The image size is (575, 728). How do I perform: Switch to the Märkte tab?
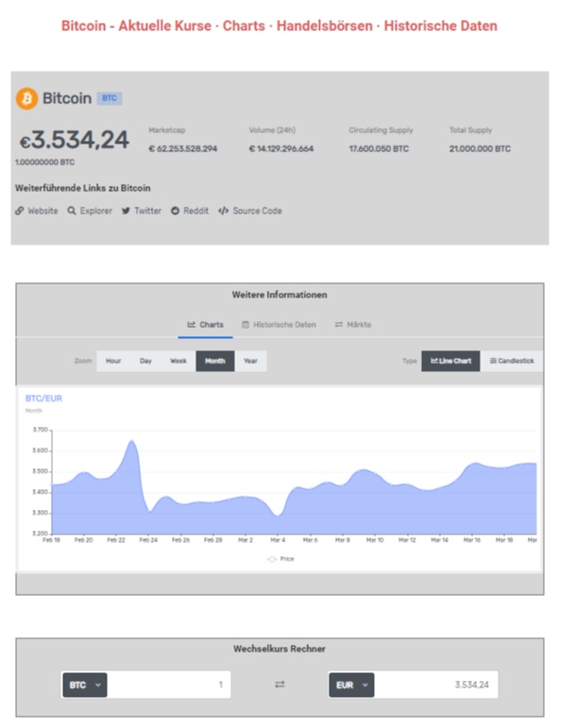[353, 325]
